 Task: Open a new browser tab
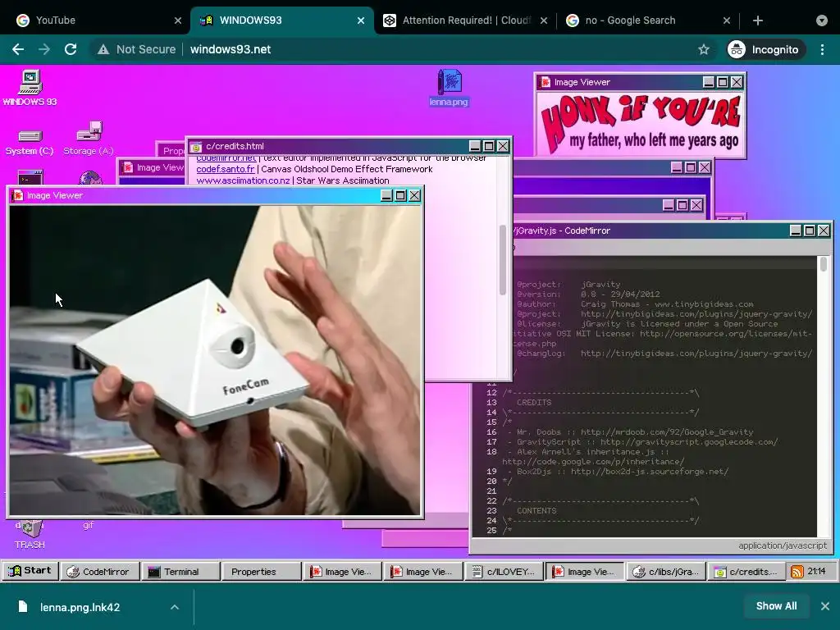pyautogui.click(x=757, y=21)
